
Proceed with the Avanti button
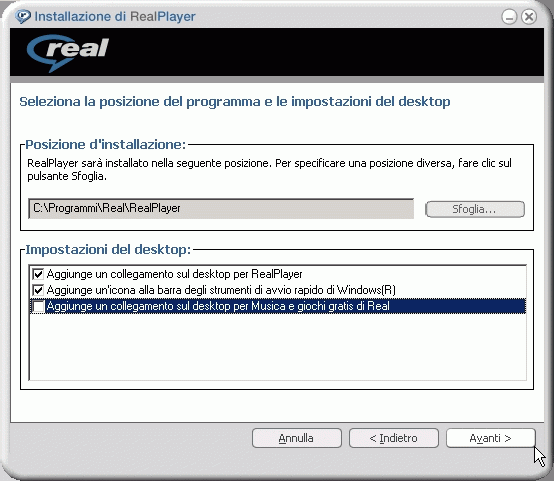pos(491,438)
